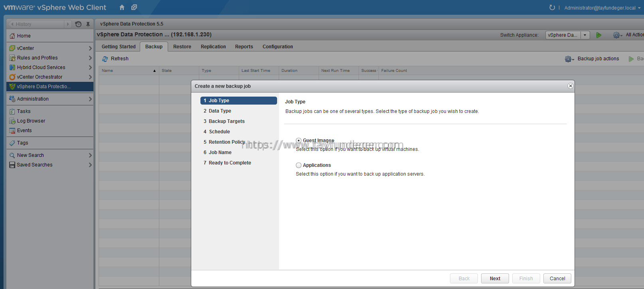Expand the Saved Searches arrow
The width and height of the screenshot is (644, 289).
pos(90,165)
